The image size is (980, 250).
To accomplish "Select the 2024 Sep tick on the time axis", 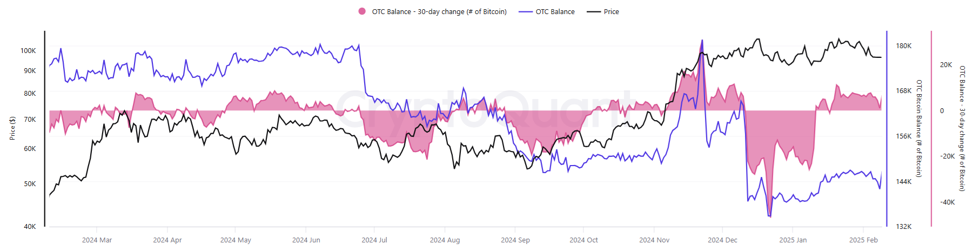I will [x=515, y=240].
